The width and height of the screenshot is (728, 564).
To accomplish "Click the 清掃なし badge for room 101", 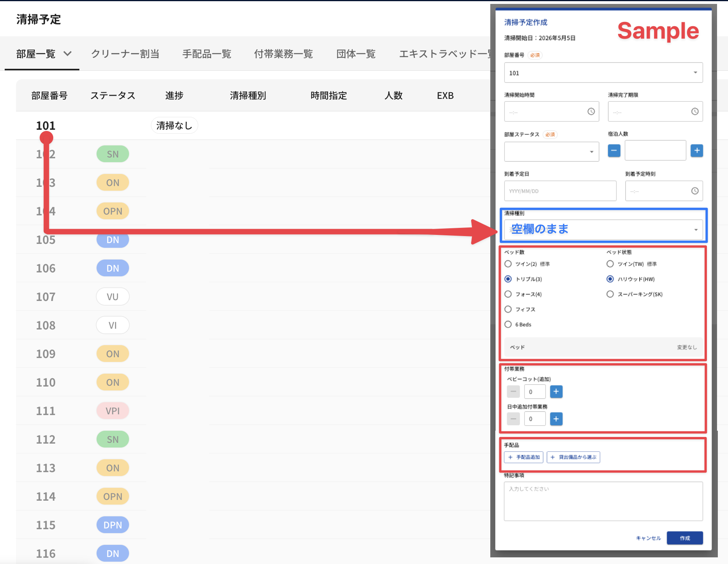I will tap(174, 125).
